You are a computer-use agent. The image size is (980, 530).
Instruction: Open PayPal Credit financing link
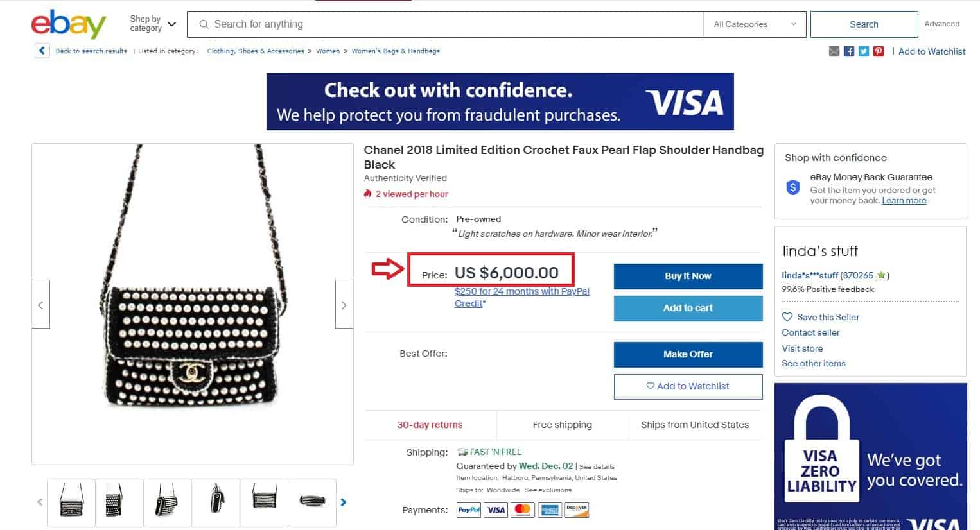(x=521, y=297)
